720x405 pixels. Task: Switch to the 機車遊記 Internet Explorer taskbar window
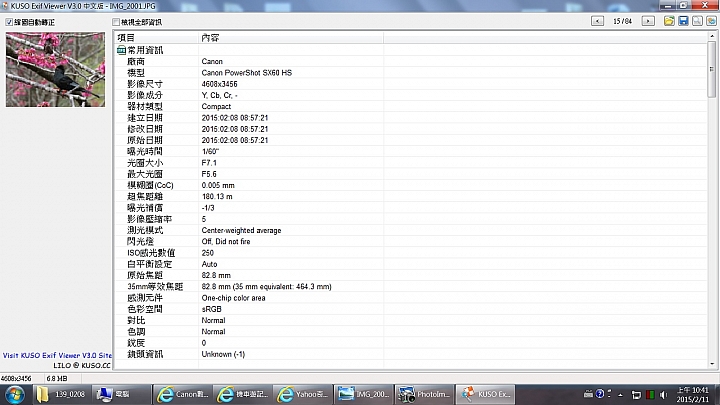coord(242,394)
